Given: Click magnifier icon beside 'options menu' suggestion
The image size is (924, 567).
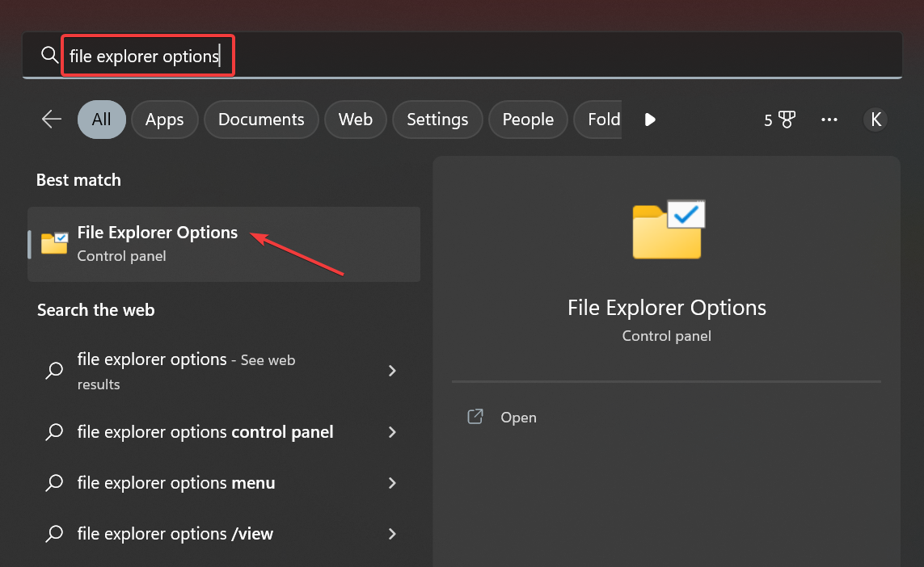Looking at the screenshot, I should pos(54,483).
